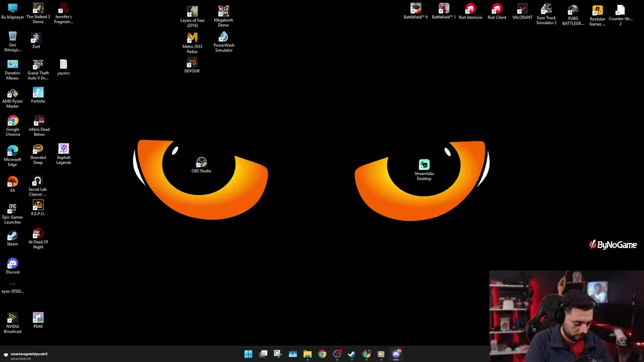Select Euro Truck Simulator 2 icon
The height and width of the screenshot is (362, 644).
(x=546, y=15)
